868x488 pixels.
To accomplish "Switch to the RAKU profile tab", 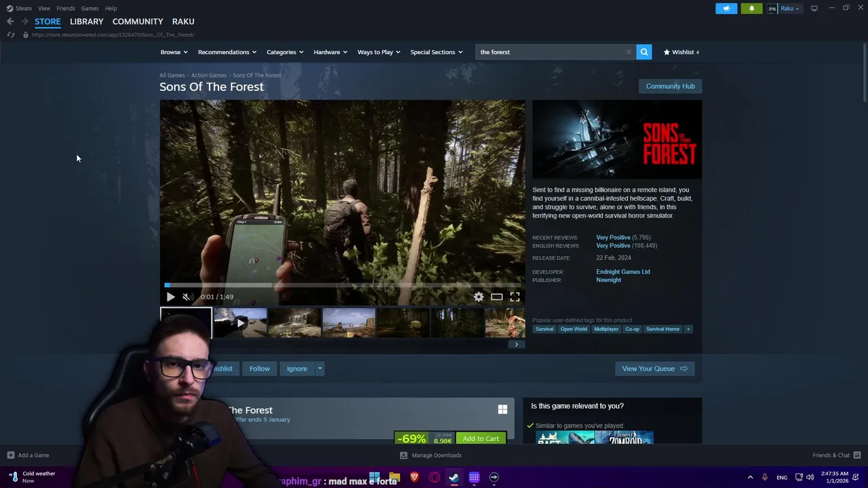I will (183, 22).
